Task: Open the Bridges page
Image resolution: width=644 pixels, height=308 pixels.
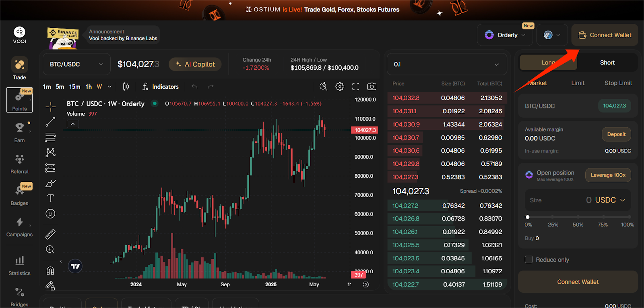Action: [x=19, y=297]
